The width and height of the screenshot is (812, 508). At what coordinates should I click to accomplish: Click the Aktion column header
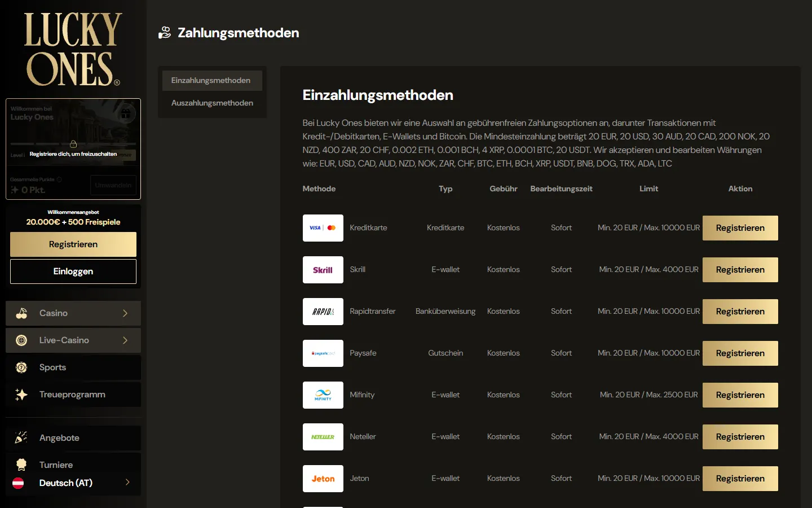(x=740, y=189)
